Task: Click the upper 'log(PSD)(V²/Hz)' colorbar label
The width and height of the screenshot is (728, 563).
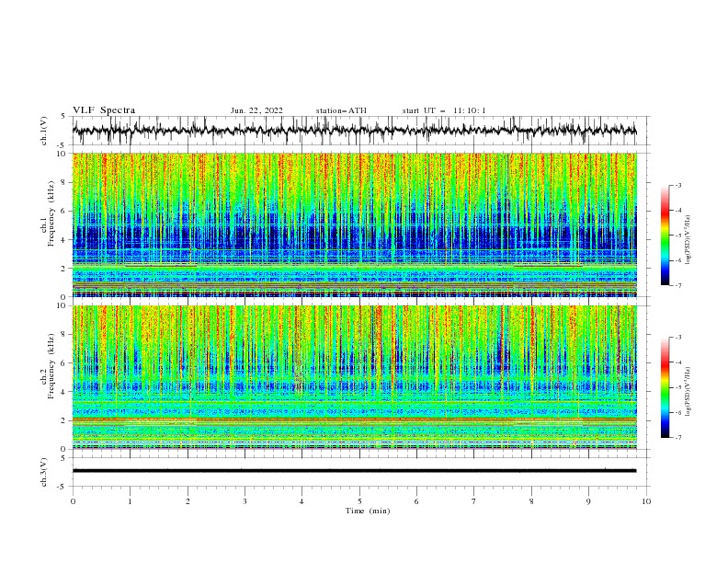Action: pos(688,240)
